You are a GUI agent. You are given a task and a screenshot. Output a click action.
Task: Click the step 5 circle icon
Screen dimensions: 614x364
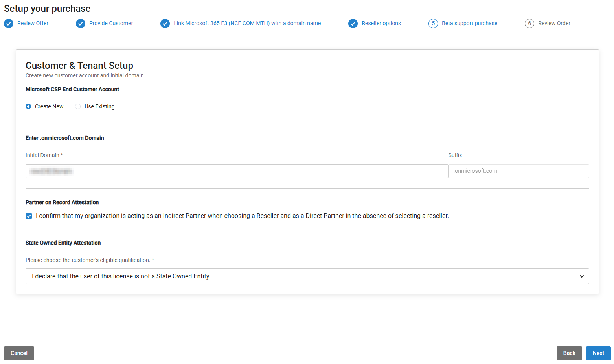(433, 24)
